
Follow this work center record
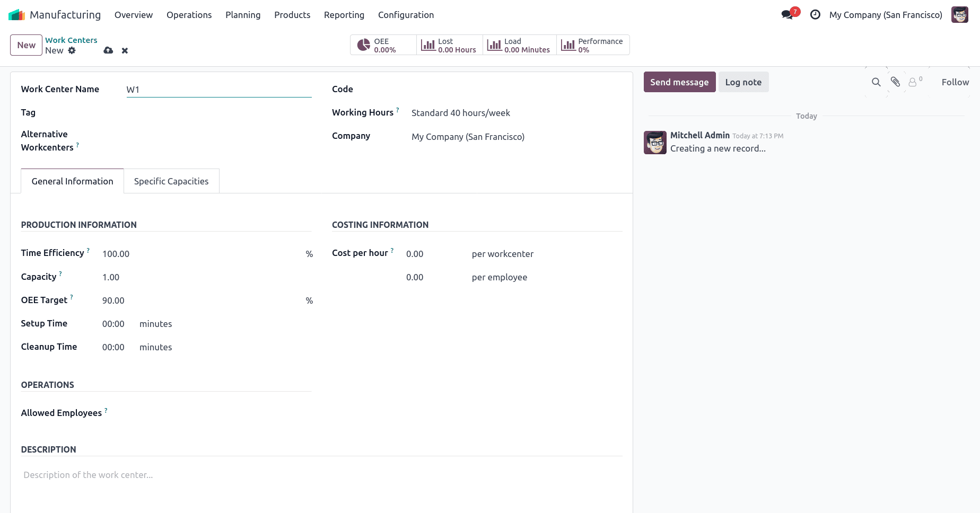point(955,82)
